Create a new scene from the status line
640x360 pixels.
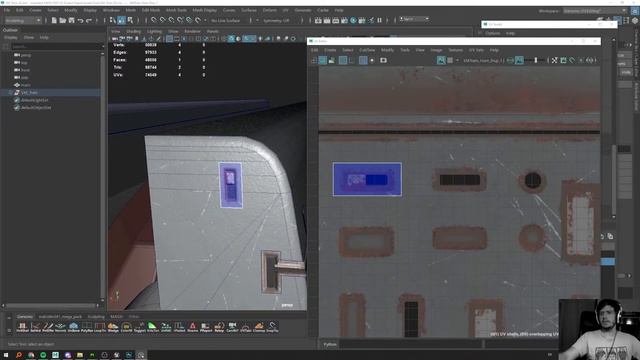(54, 20)
